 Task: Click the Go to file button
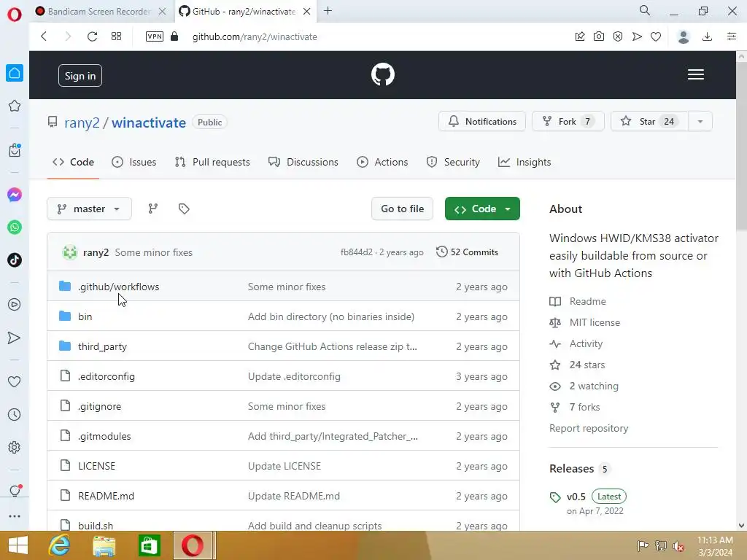point(402,209)
